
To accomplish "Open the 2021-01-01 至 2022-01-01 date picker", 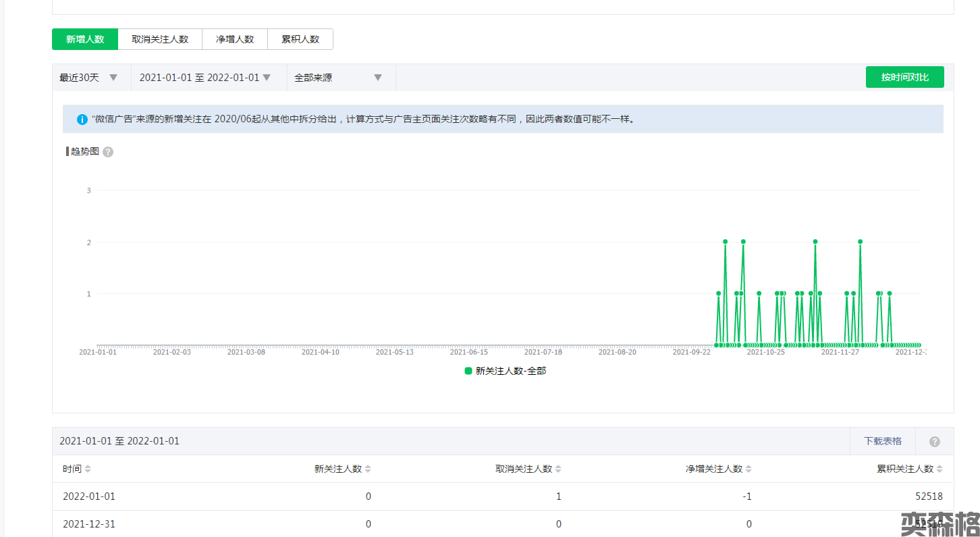I will [x=205, y=78].
